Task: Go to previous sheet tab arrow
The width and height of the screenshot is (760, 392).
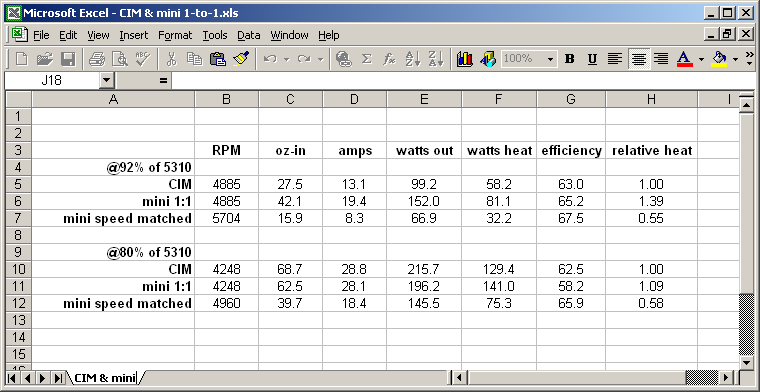Action: (x=28, y=377)
